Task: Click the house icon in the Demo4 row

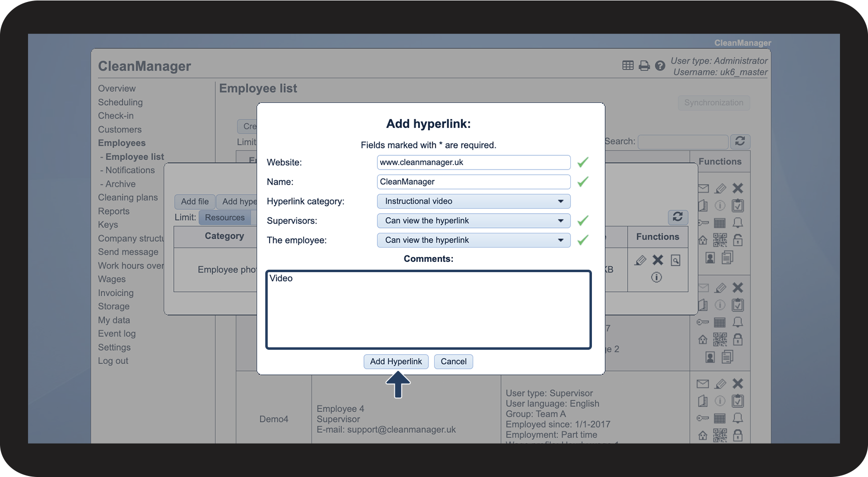Action: click(x=703, y=435)
